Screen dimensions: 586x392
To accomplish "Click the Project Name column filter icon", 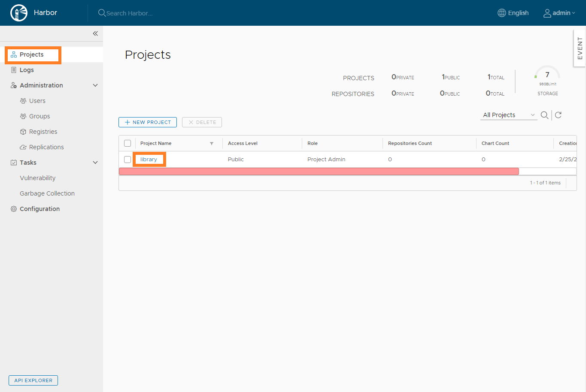I will click(x=212, y=144).
